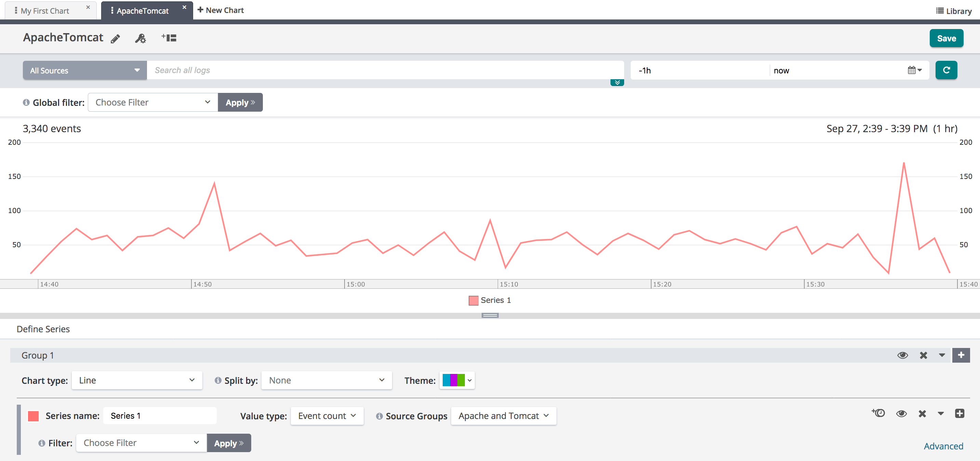Screen dimensions: 980x461
Task: Add new group with plus button
Action: 961,355
